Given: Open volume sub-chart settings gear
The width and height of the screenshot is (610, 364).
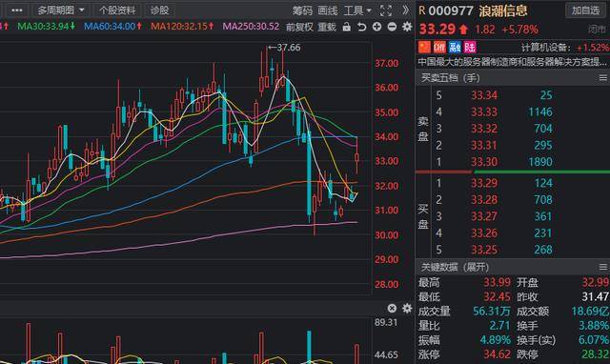Looking at the screenshot, I should (407, 309).
